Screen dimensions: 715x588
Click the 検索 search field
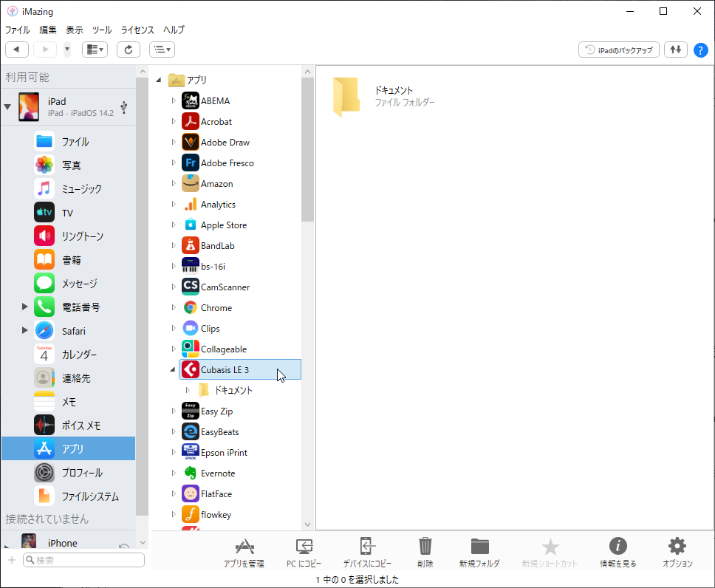click(84, 560)
